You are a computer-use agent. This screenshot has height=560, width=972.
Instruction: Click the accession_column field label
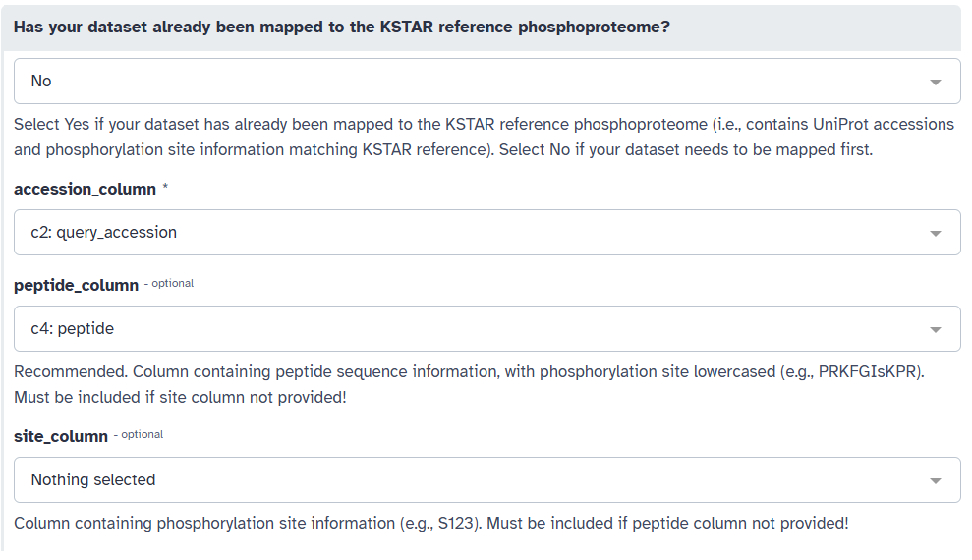(x=85, y=189)
